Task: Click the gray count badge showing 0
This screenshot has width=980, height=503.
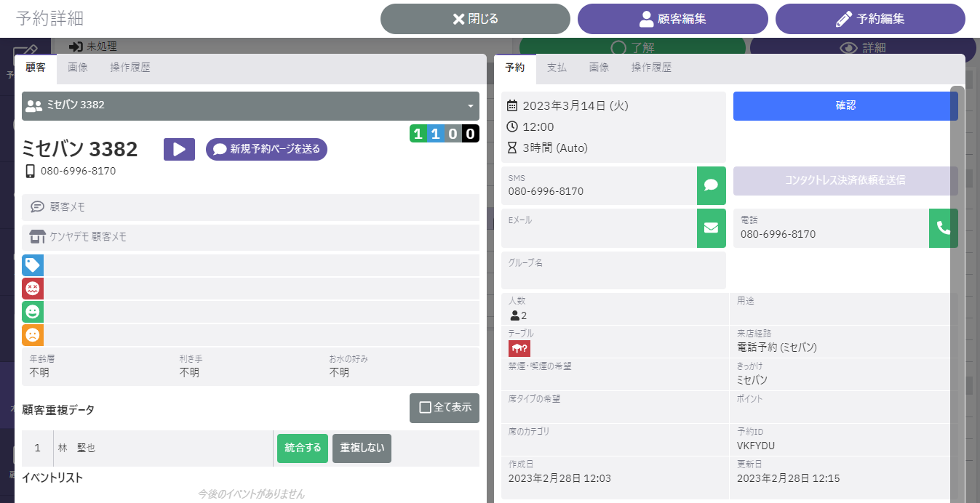Action: click(453, 134)
